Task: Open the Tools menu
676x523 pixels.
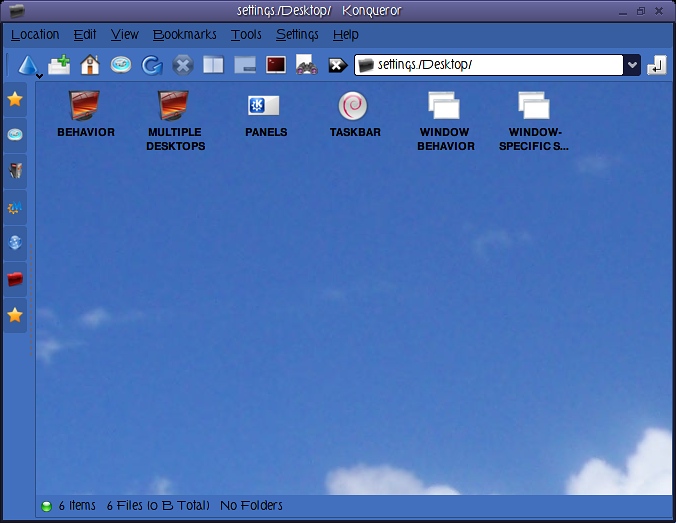Action: (246, 34)
